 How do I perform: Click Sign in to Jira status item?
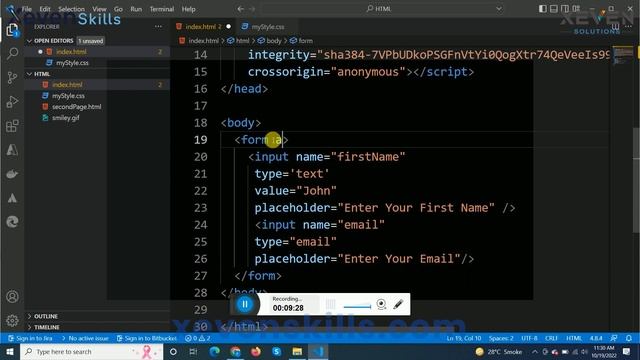(30, 338)
